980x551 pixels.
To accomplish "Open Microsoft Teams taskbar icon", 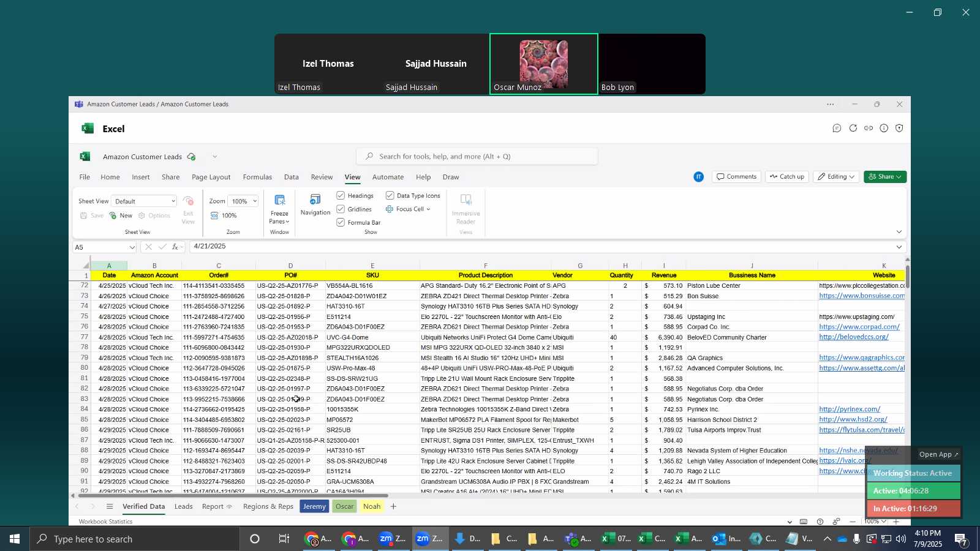I will coord(578,539).
